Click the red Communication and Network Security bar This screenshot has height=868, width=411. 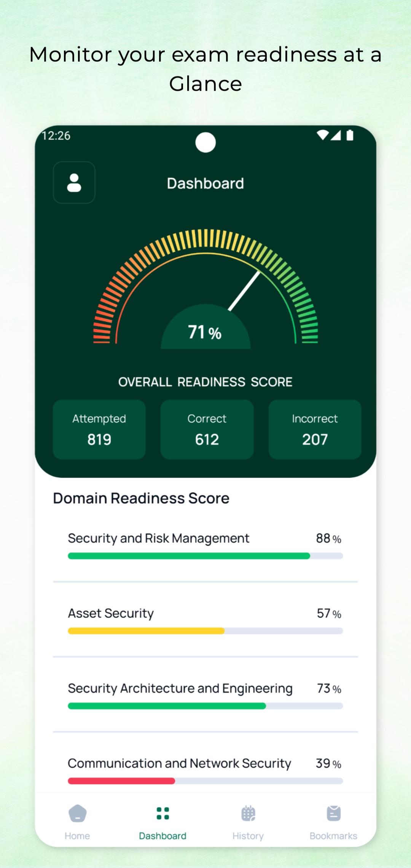tap(121, 781)
